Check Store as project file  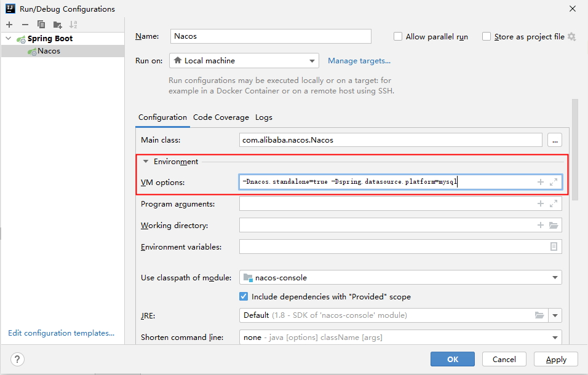click(487, 36)
